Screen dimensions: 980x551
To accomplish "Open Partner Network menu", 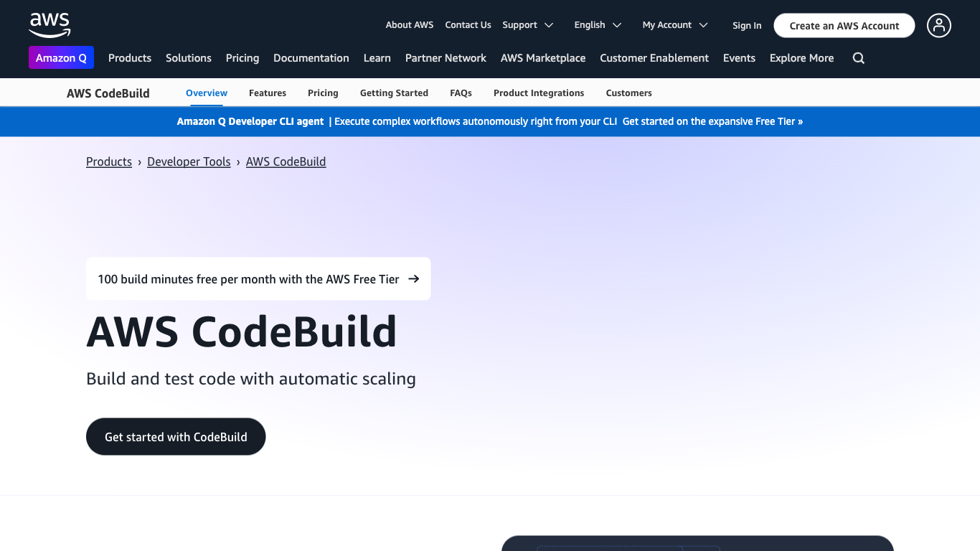I will (x=446, y=58).
